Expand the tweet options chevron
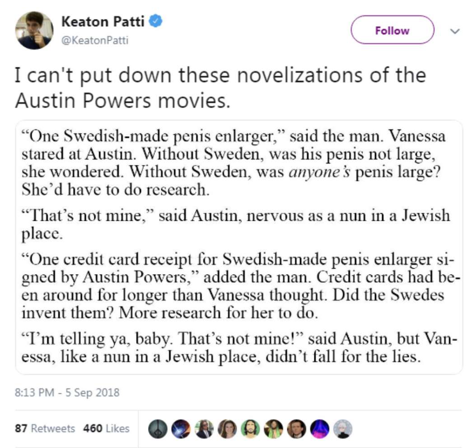 pos(455,31)
